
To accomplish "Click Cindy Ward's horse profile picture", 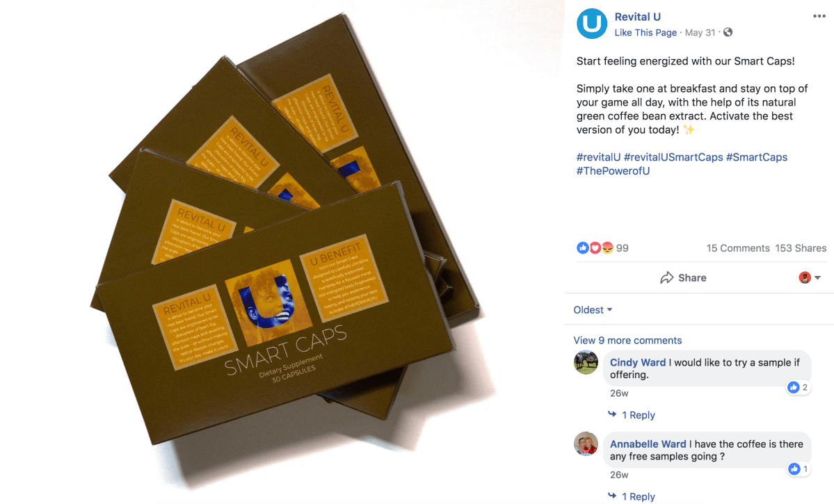I will 586,362.
